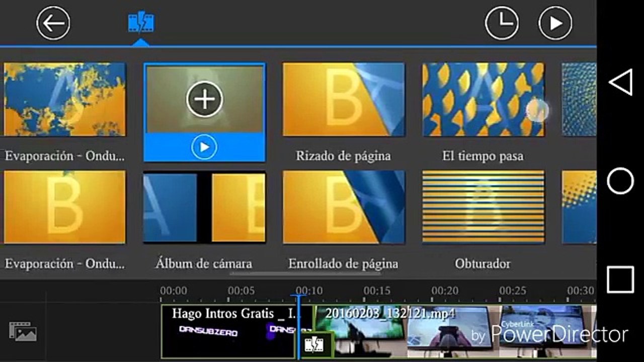Open the media track icon
Screen dimensions: 644x362
23,332
